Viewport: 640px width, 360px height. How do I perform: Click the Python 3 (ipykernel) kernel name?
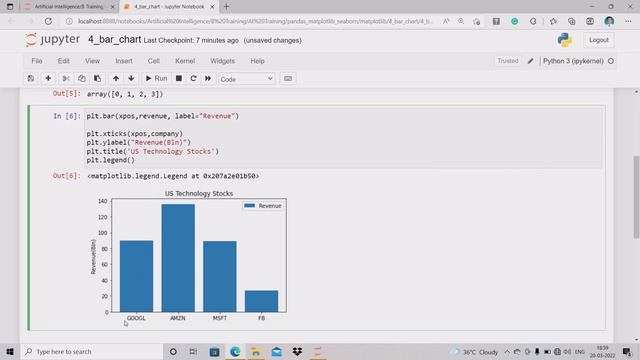(x=573, y=61)
